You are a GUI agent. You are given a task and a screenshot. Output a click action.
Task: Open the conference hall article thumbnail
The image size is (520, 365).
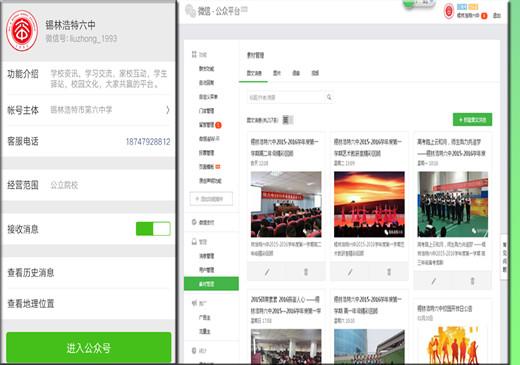[x=286, y=204]
